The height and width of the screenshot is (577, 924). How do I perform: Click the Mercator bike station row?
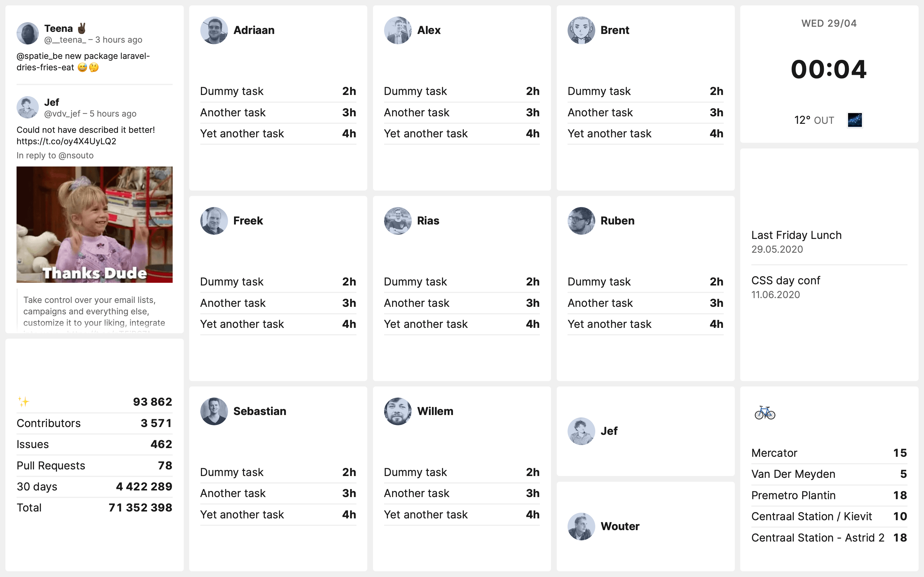click(x=829, y=453)
